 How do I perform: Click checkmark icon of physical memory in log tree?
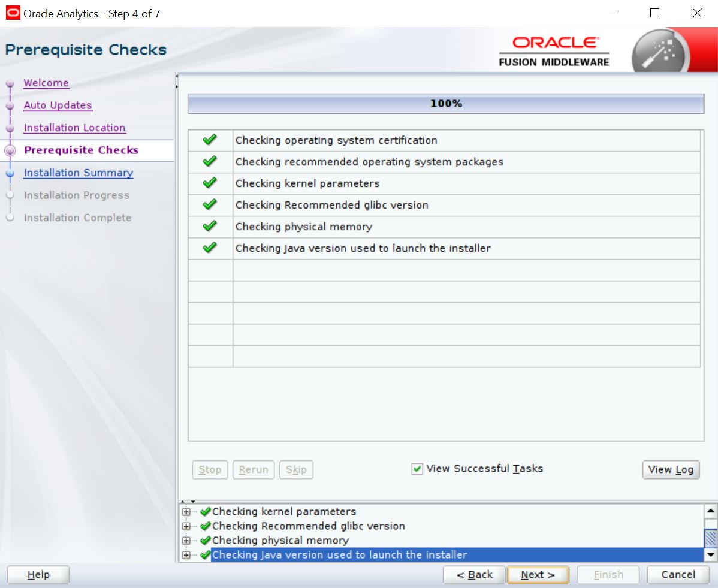[x=206, y=541]
